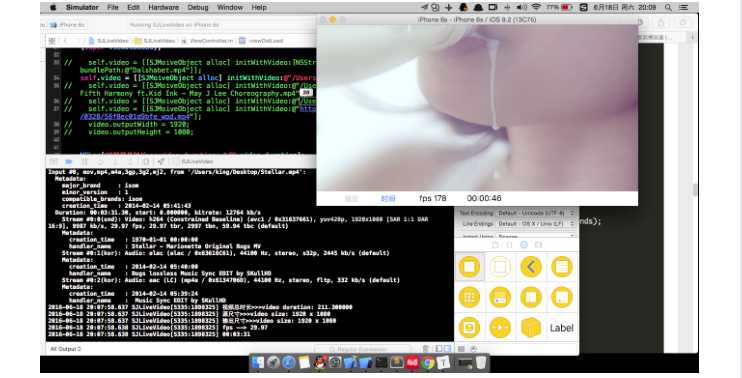Click the Sogou input method icon
Viewport: 742px width, 378px height.
[x=583, y=8]
